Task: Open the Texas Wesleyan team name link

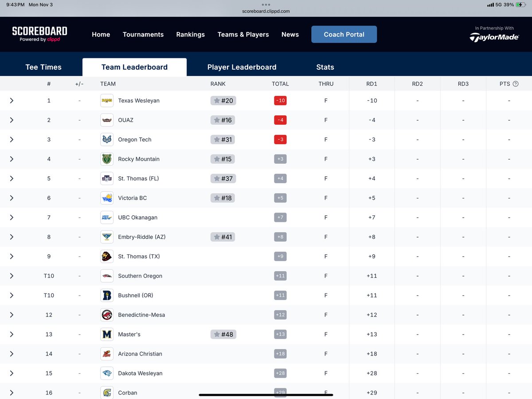Action: 139,101
